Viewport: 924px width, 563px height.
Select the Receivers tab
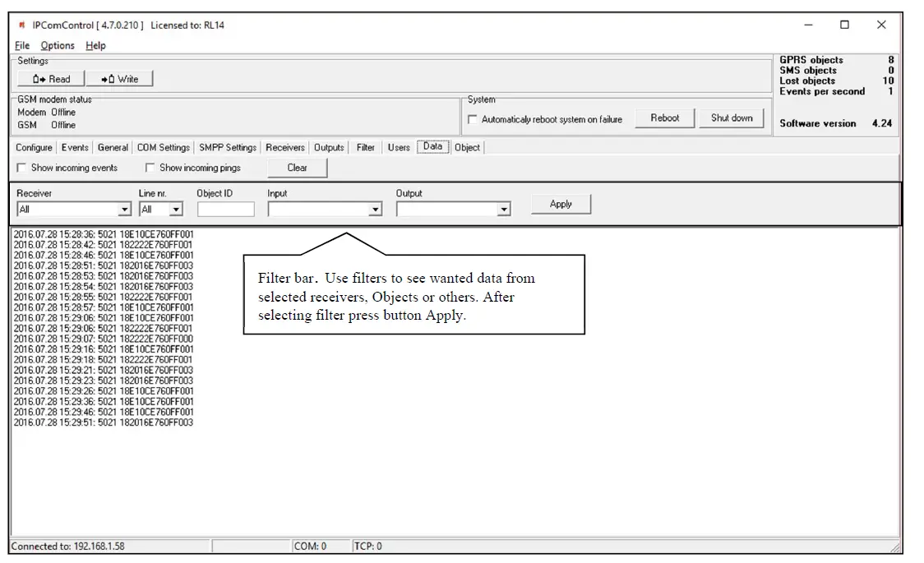284,147
